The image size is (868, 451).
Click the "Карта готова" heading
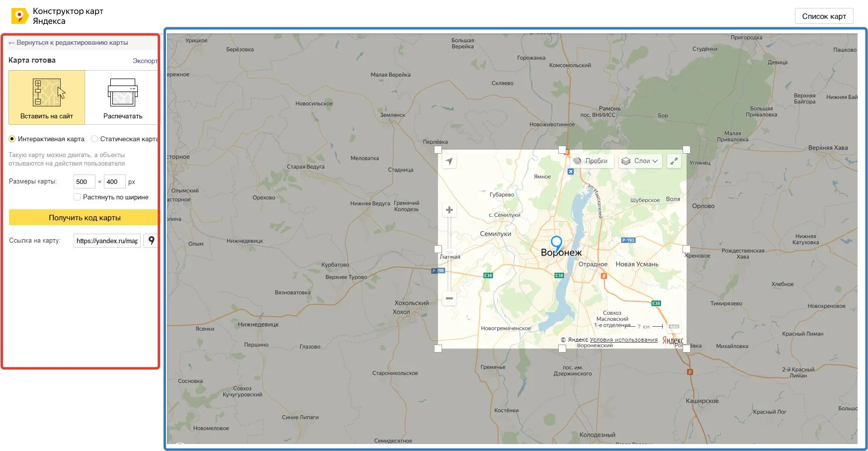32,60
